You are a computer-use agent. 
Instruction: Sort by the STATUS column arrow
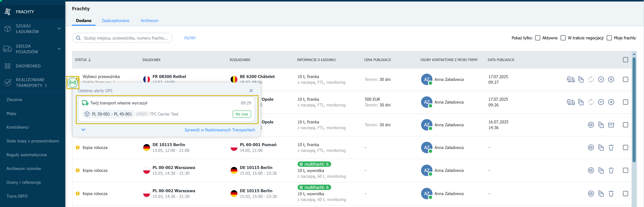(90, 60)
